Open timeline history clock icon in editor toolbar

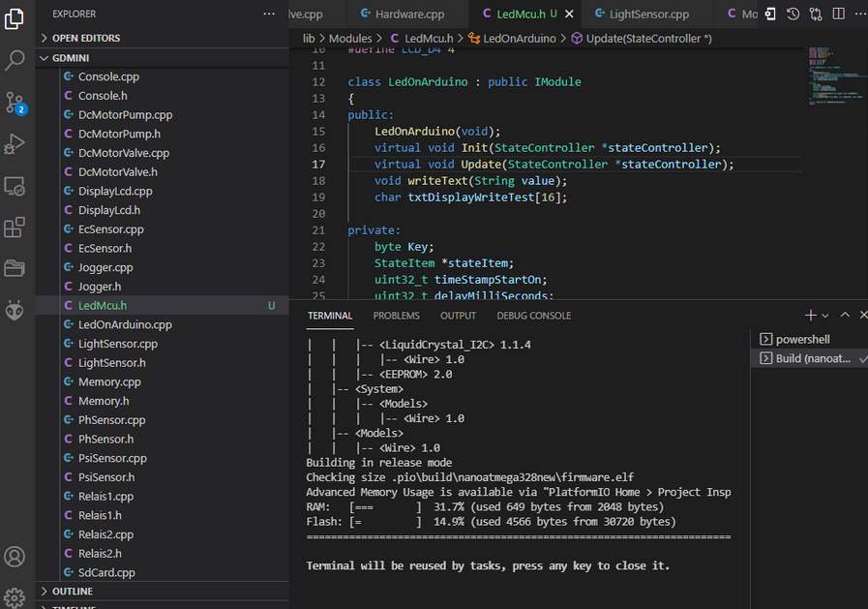793,14
